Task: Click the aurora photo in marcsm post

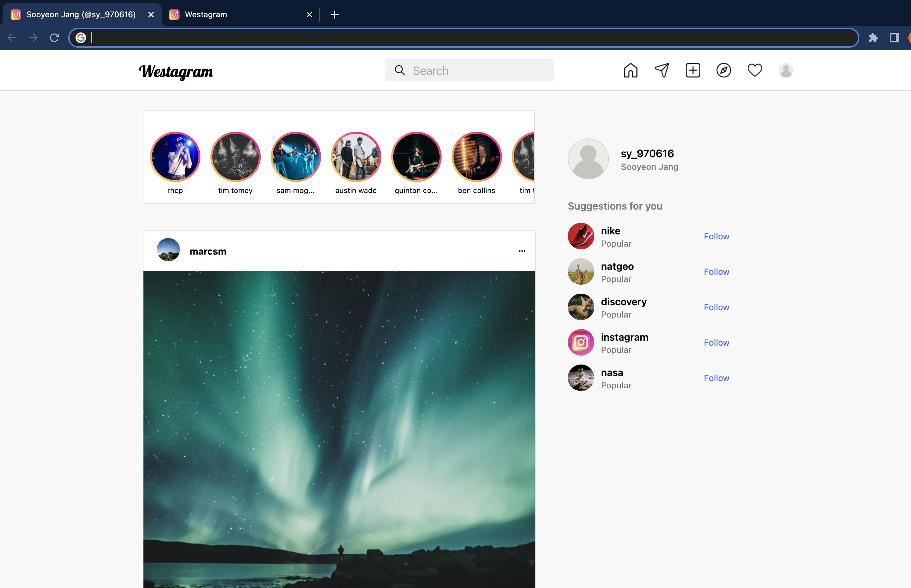Action: pyautogui.click(x=339, y=429)
